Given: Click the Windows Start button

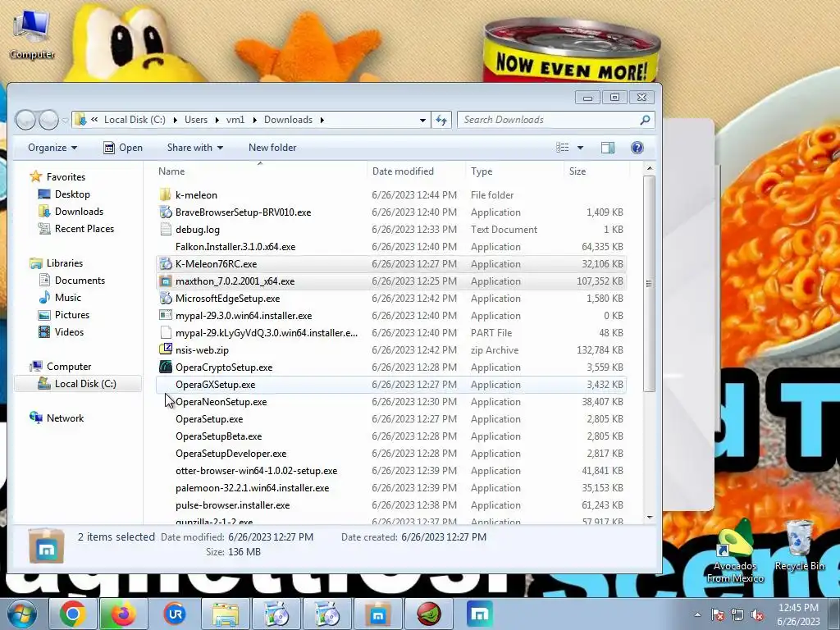Looking at the screenshot, I should (x=22, y=614).
